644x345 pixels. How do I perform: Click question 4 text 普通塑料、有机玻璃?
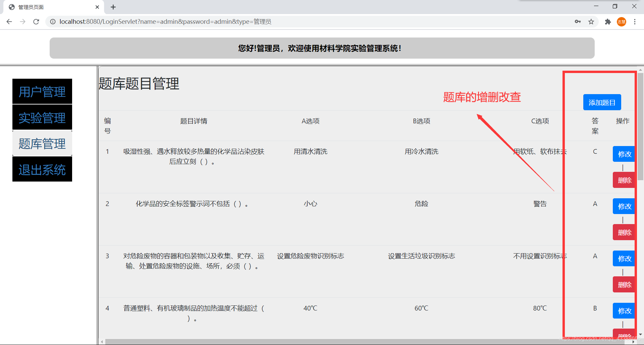click(x=194, y=313)
